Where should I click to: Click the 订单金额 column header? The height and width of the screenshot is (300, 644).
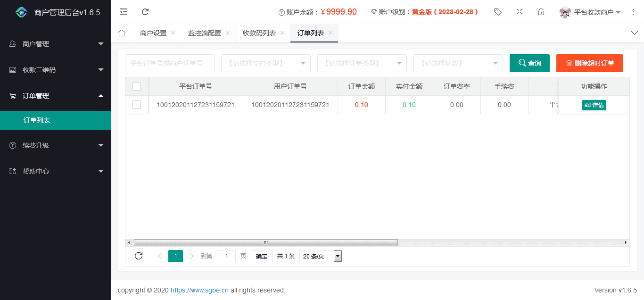(x=362, y=86)
